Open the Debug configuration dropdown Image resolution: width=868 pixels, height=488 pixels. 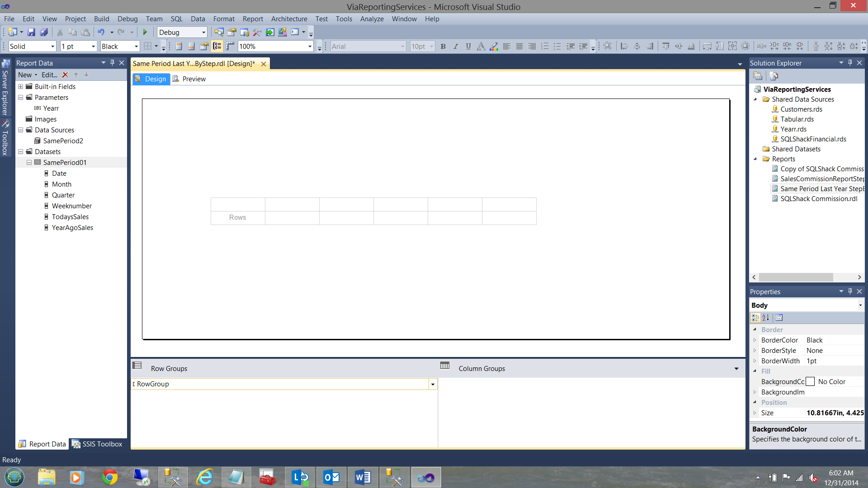pyautogui.click(x=203, y=32)
